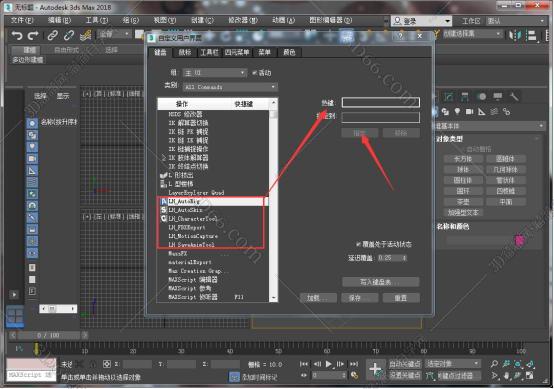The height and width of the screenshot is (389, 554).
Task: Open the 登录 sign-in dropdown
Action: point(422,21)
